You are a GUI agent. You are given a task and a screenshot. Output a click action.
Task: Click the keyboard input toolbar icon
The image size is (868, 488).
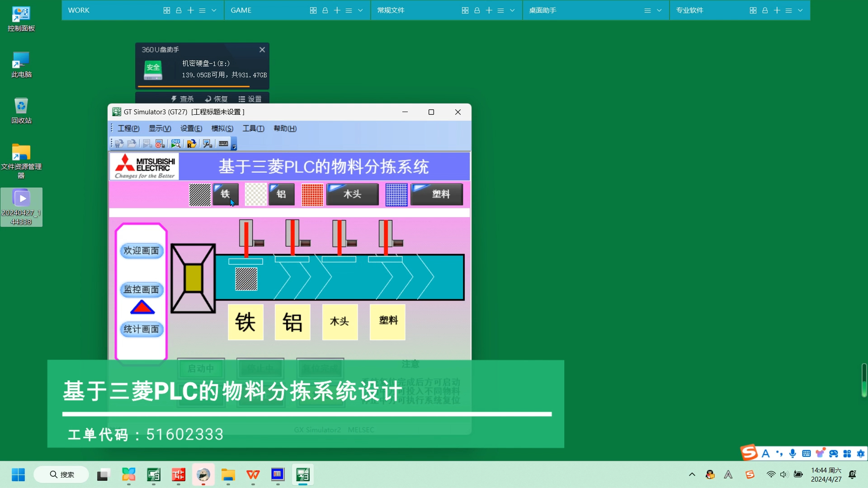point(223,144)
